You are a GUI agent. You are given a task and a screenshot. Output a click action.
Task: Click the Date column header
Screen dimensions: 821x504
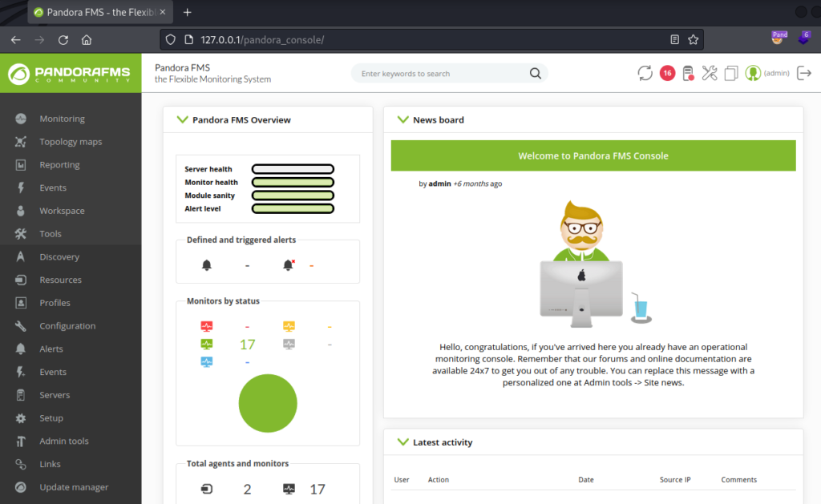click(586, 479)
